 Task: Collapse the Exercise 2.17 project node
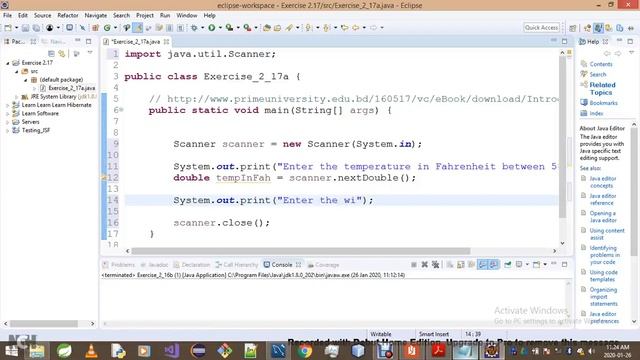8,63
